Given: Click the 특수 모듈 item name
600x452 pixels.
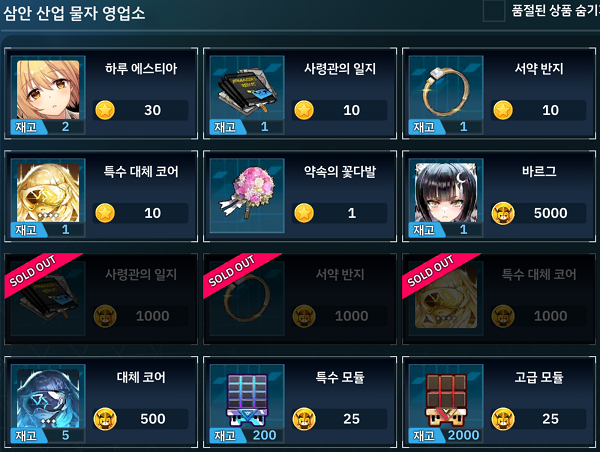Looking at the screenshot, I should 340,377.
